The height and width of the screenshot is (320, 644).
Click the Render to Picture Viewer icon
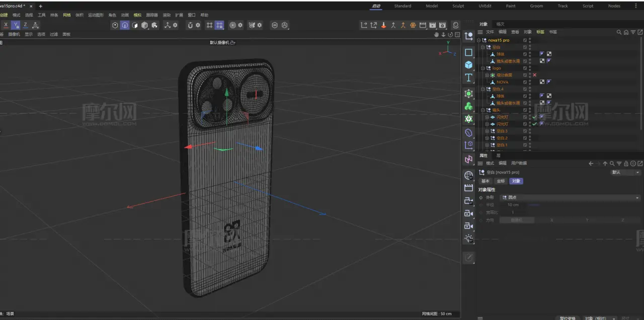432,25
